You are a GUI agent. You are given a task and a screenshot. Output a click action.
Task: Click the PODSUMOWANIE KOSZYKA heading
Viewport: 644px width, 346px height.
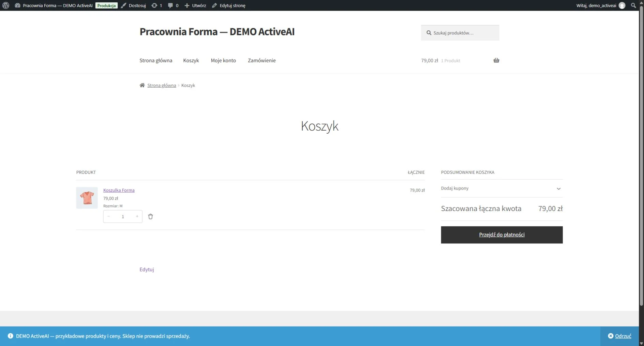pos(467,172)
